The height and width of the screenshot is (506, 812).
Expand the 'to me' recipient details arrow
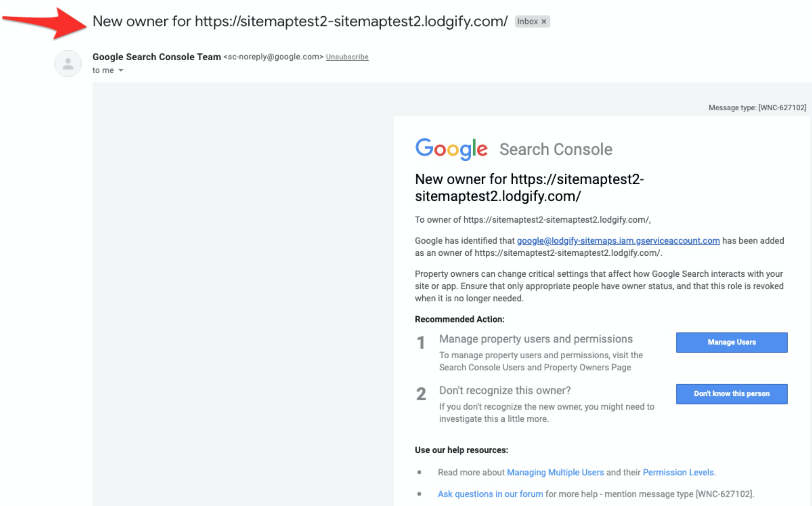click(x=121, y=70)
